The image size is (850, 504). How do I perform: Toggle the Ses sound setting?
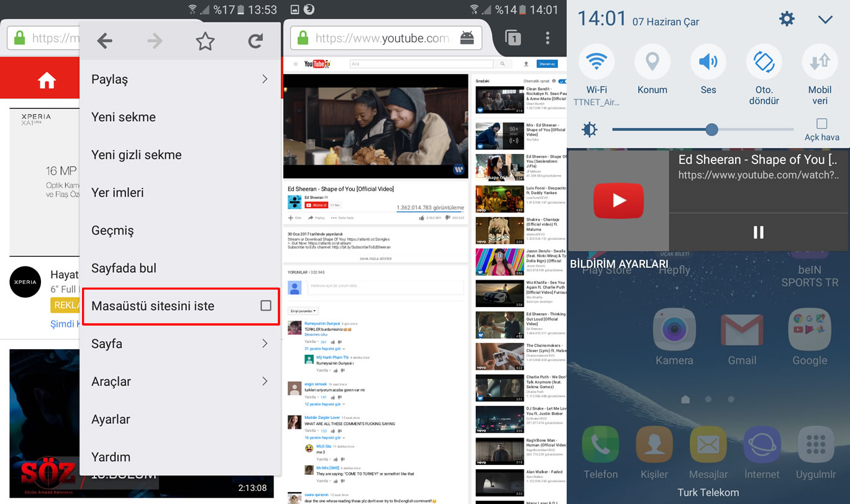pyautogui.click(x=708, y=62)
